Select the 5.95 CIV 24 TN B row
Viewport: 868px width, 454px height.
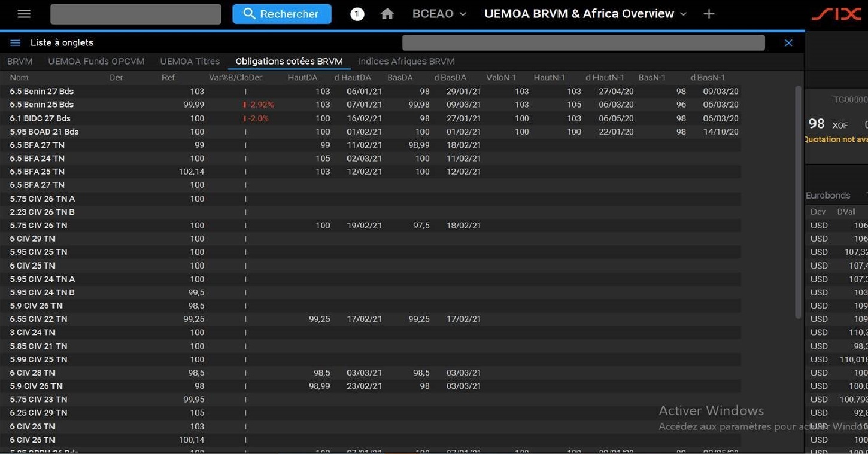pyautogui.click(x=371, y=292)
